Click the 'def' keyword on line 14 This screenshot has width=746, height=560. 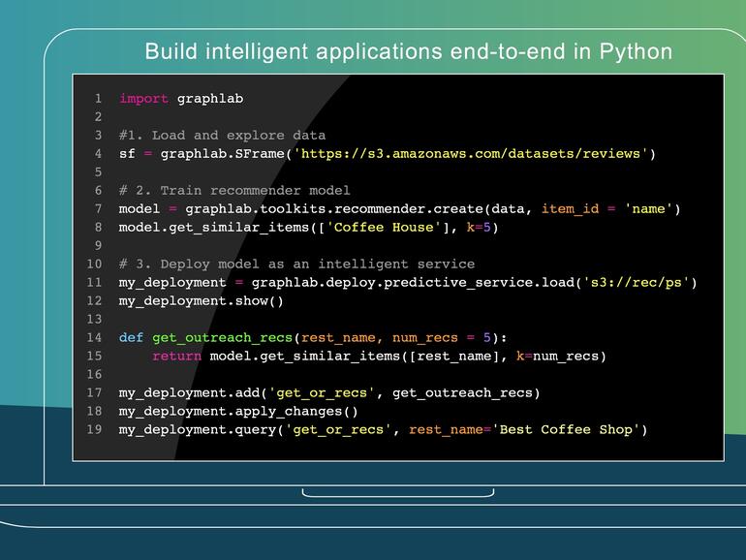[x=131, y=338]
